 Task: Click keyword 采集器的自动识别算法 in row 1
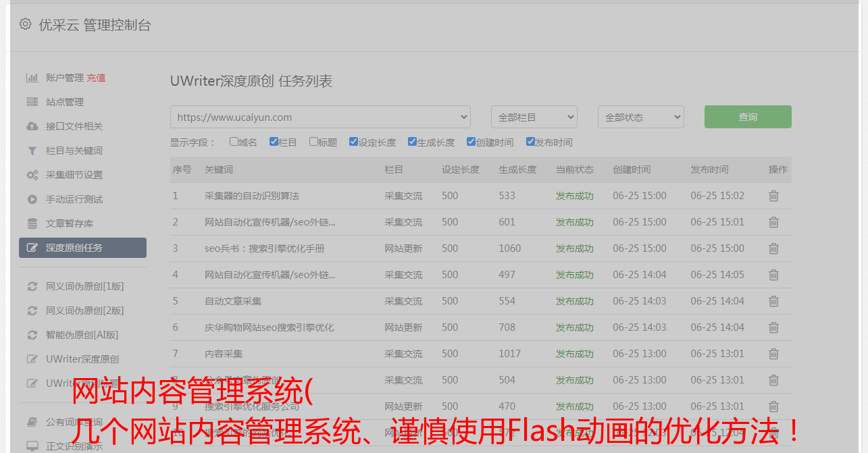(x=251, y=196)
